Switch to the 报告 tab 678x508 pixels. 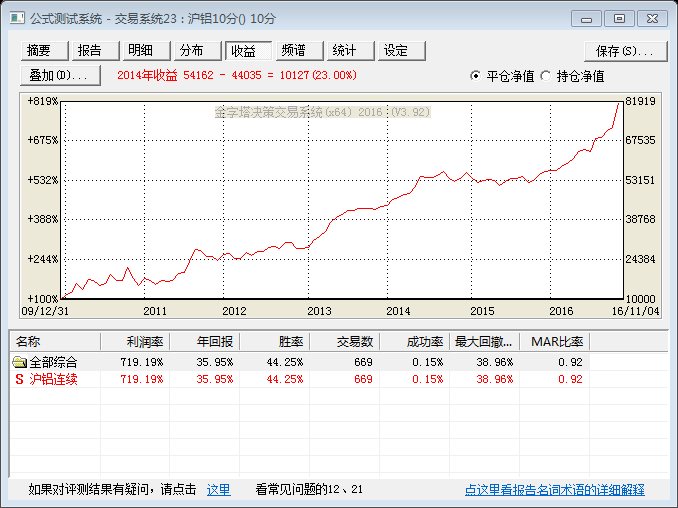tap(96, 51)
